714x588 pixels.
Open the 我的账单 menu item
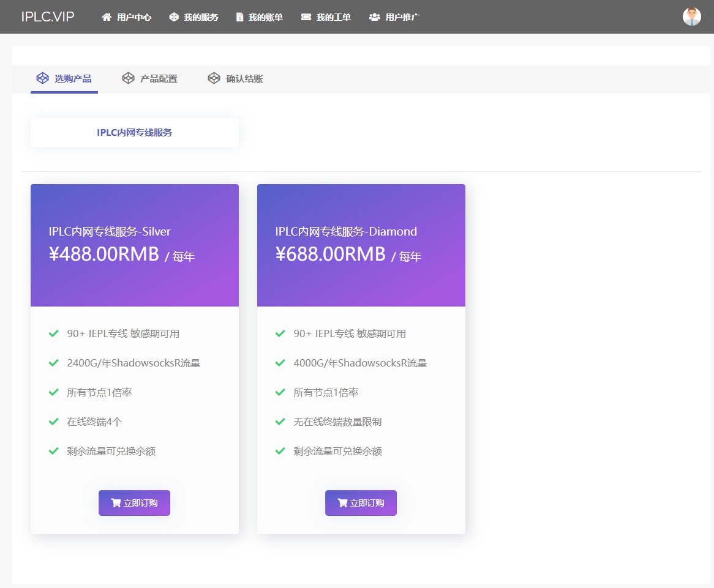point(266,17)
